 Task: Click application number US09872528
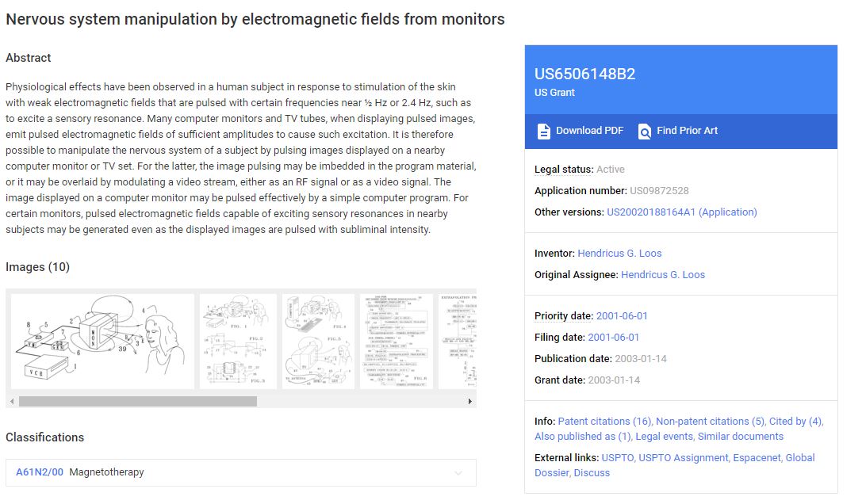(659, 191)
